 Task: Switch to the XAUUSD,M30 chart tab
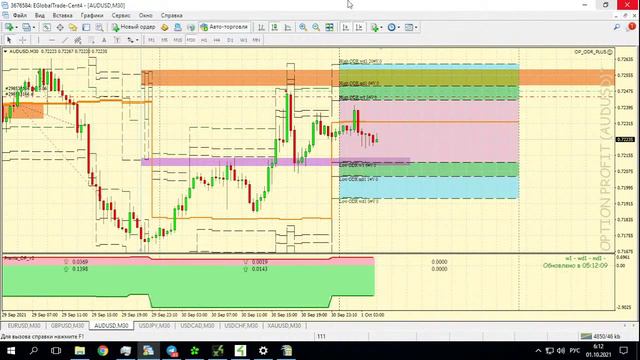[x=284, y=326]
